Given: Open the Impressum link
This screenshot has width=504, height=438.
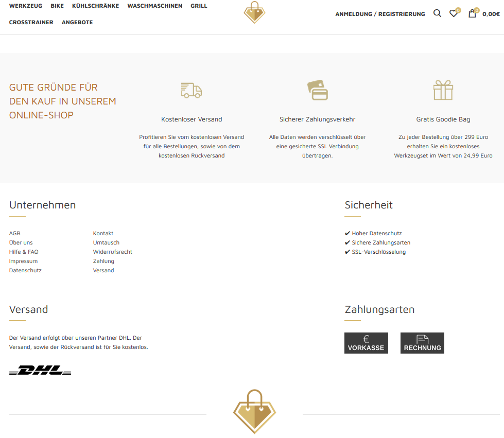Looking at the screenshot, I should point(24,261).
